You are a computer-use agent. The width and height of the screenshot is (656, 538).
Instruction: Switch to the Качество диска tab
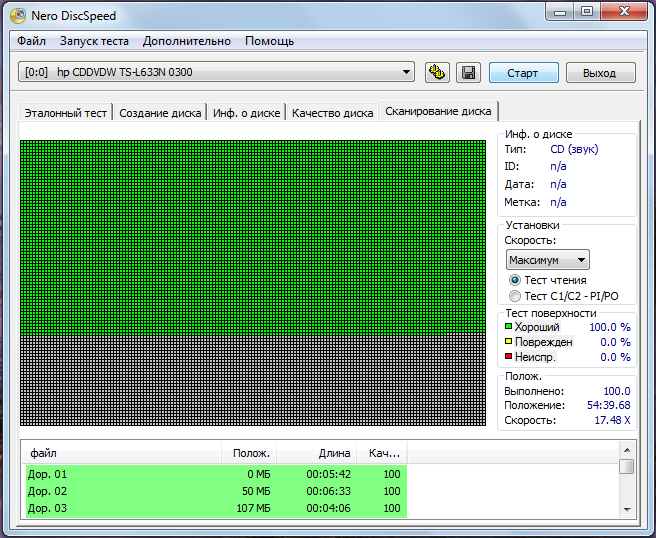coord(333,113)
